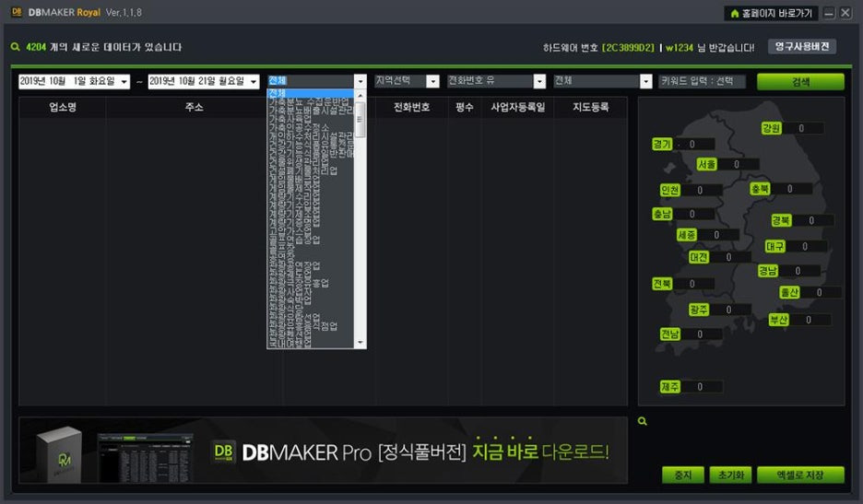The image size is (863, 504).
Task: Collapse the open business category combo box arrow
Action: coord(361,81)
